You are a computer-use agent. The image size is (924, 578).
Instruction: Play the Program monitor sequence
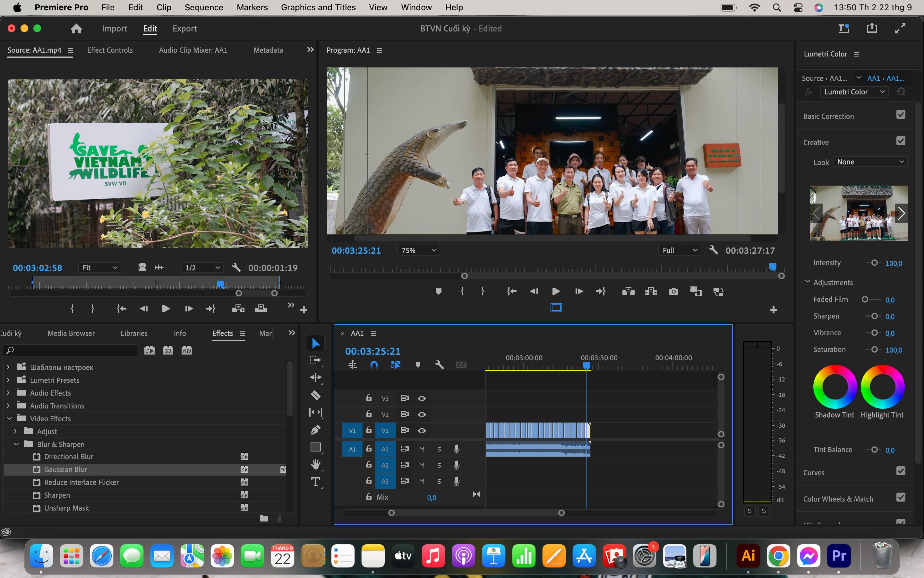pyautogui.click(x=556, y=291)
